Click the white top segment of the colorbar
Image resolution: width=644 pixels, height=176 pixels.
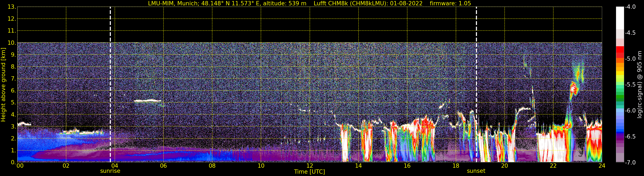(620, 18)
